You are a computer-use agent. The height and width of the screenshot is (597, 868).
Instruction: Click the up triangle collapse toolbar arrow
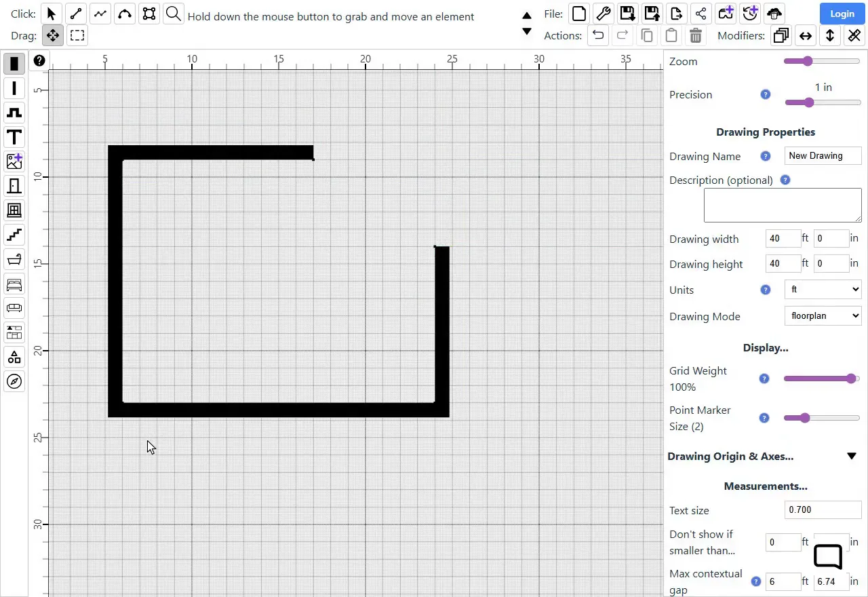click(527, 15)
